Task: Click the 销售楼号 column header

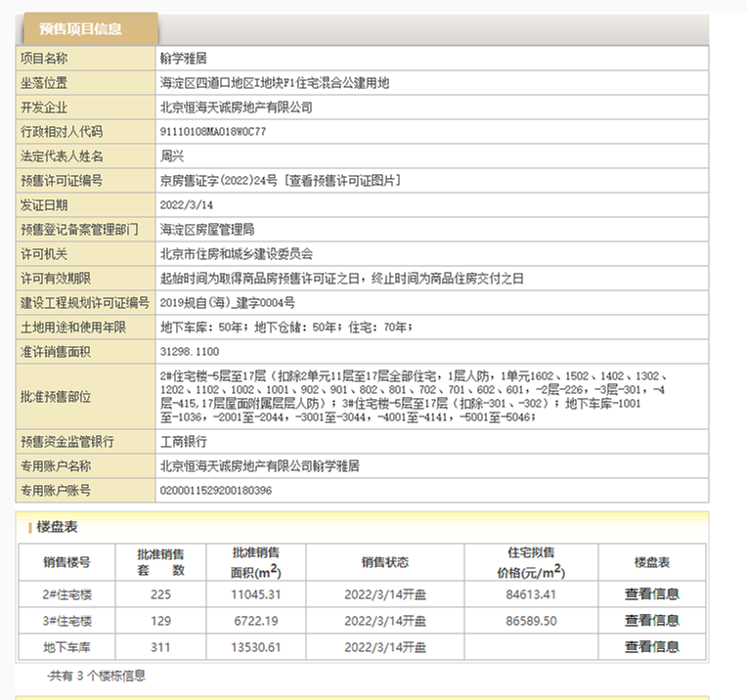Action: 66,562
